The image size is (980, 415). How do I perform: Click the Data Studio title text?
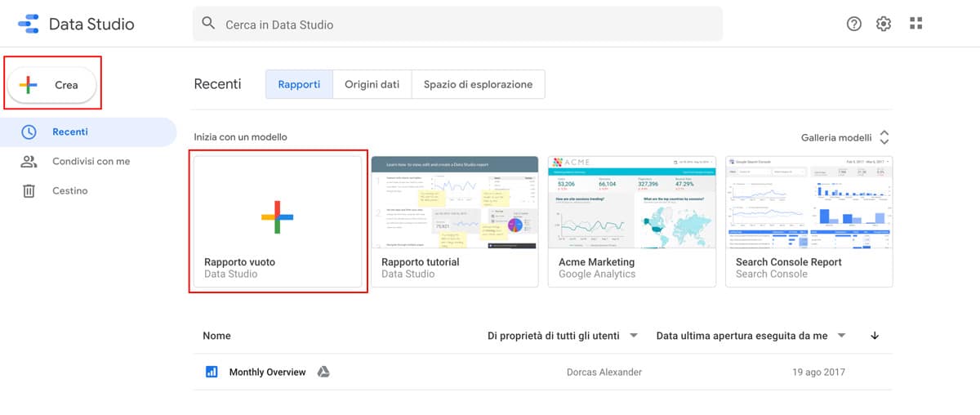click(x=91, y=24)
